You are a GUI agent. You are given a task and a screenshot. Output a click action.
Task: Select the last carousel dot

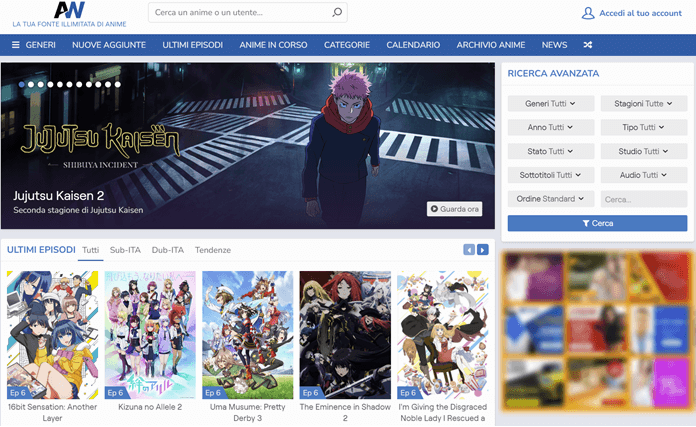[x=118, y=84]
